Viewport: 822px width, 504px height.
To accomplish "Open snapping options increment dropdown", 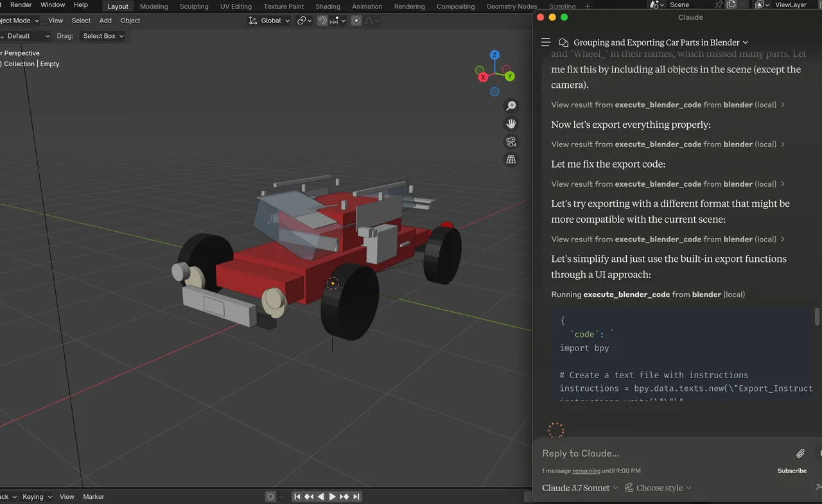I will click(x=338, y=21).
